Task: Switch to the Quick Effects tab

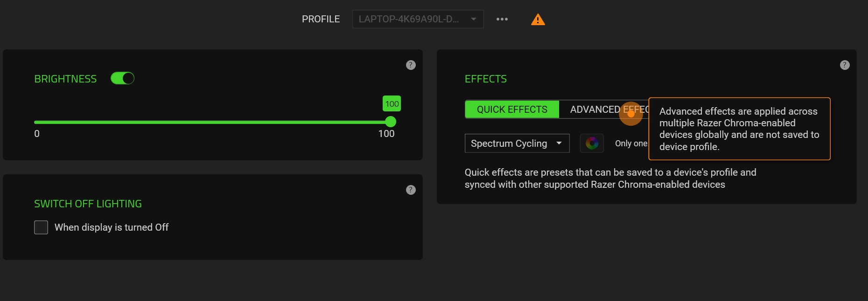Action: (512, 109)
